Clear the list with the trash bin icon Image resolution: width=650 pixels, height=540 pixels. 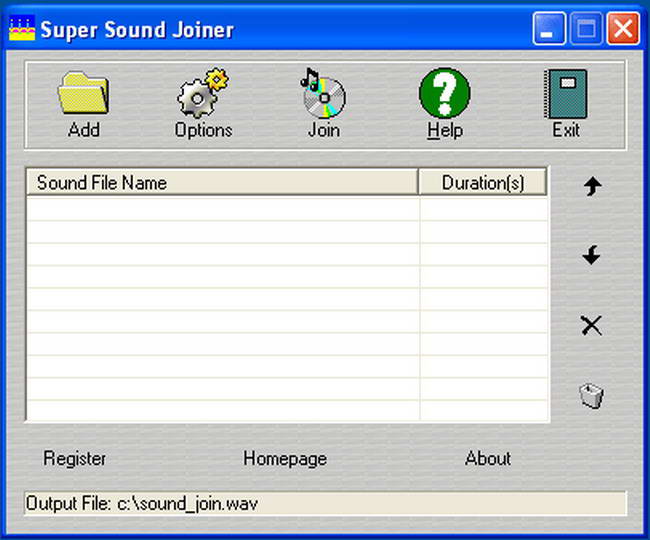tap(592, 396)
